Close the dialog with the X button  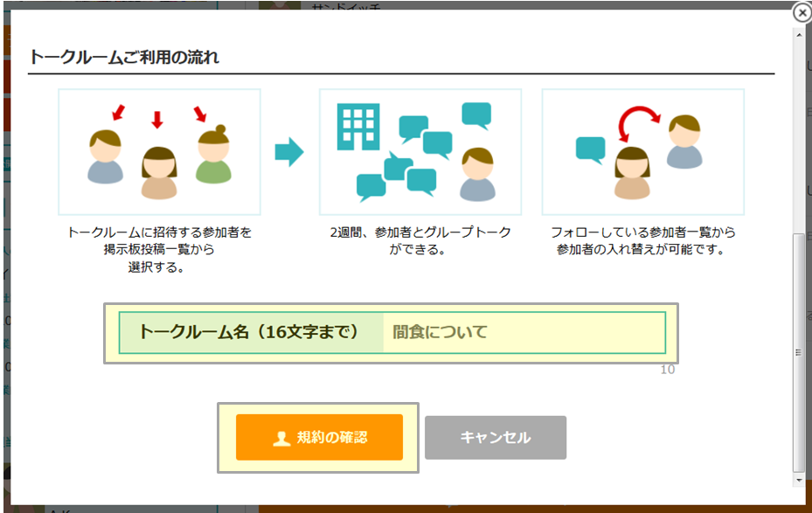pos(802,12)
